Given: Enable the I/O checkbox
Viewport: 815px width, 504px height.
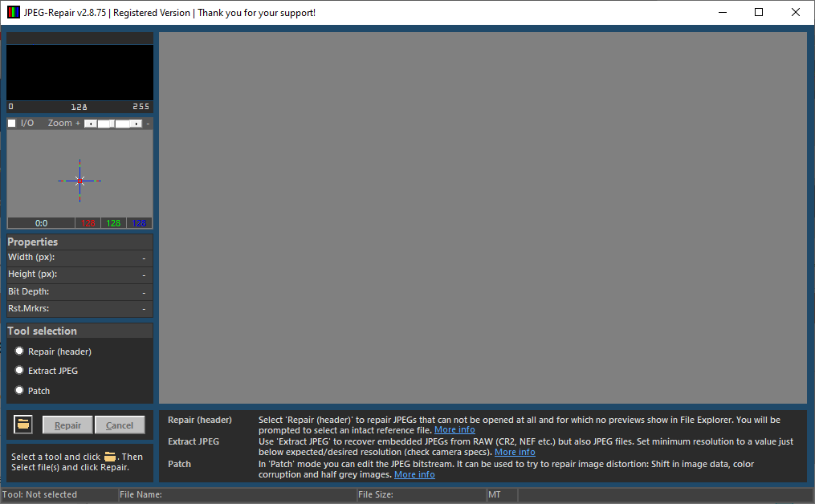Looking at the screenshot, I should point(12,123).
